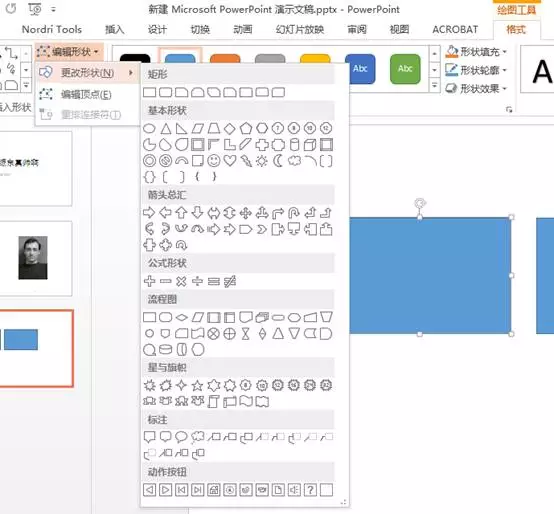Open the Review (审阅) ribbon tab

pyautogui.click(x=357, y=29)
